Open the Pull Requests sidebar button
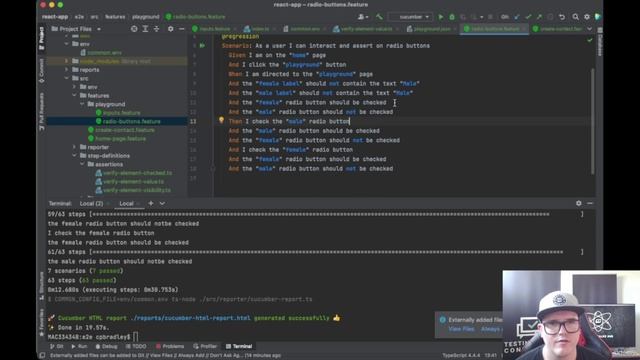 [x=41, y=111]
